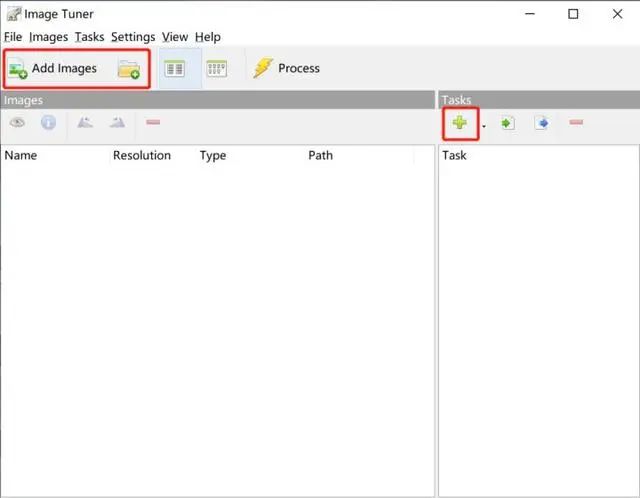This screenshot has width=640, height=498.
Task: Click the blue arrow export tasks icon
Action: tap(542, 123)
